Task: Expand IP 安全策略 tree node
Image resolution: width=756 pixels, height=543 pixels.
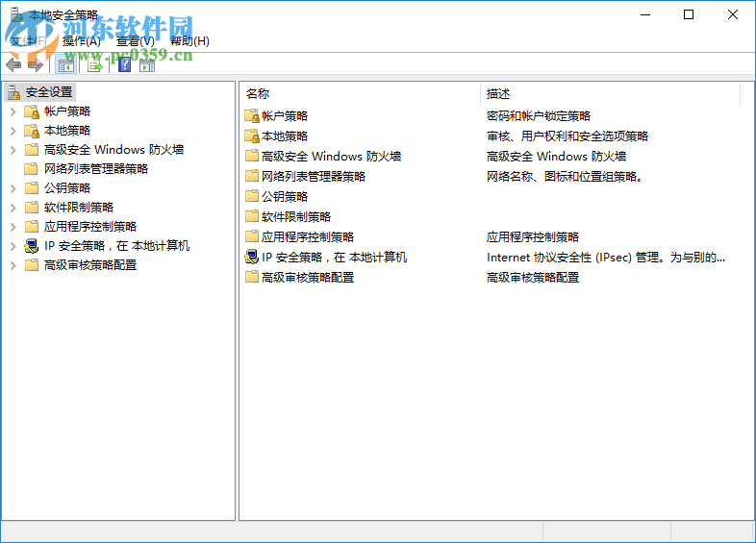Action: pyautogui.click(x=13, y=246)
